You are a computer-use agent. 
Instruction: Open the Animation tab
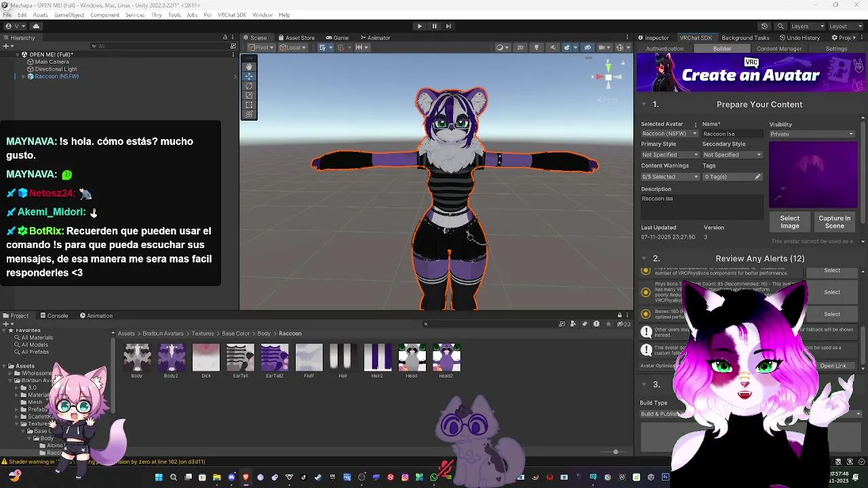96,316
